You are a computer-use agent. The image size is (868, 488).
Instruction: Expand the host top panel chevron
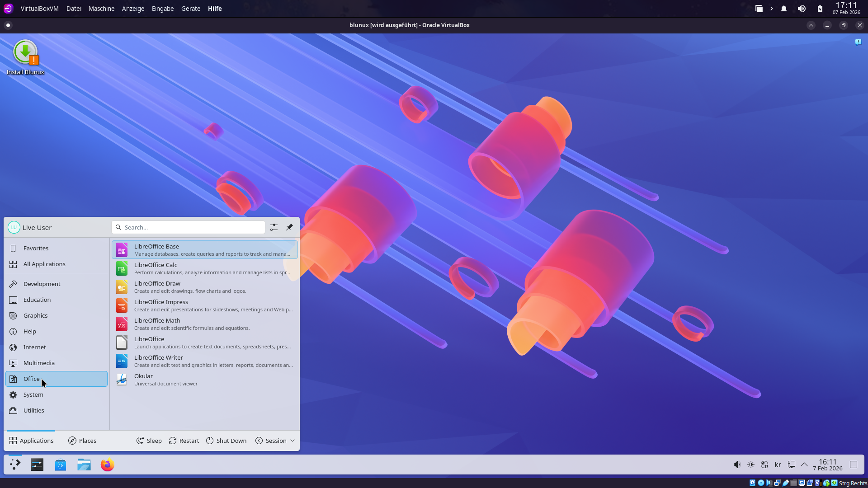771,9
